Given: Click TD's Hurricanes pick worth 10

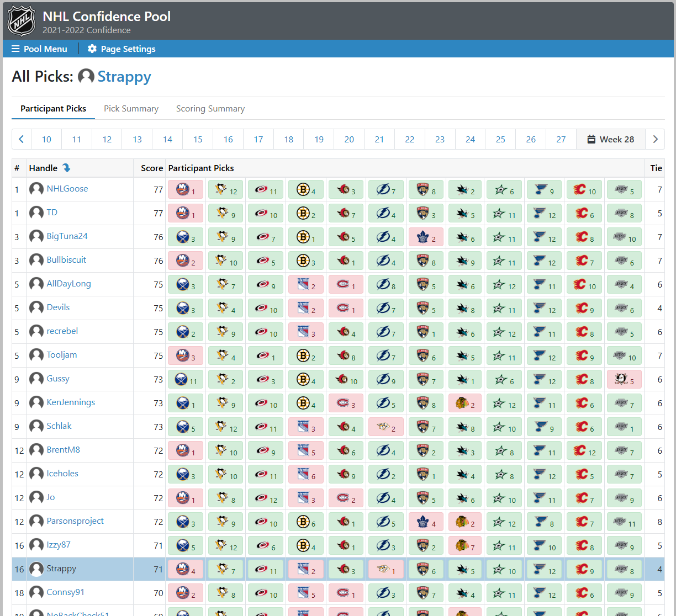Looking at the screenshot, I should point(265,214).
